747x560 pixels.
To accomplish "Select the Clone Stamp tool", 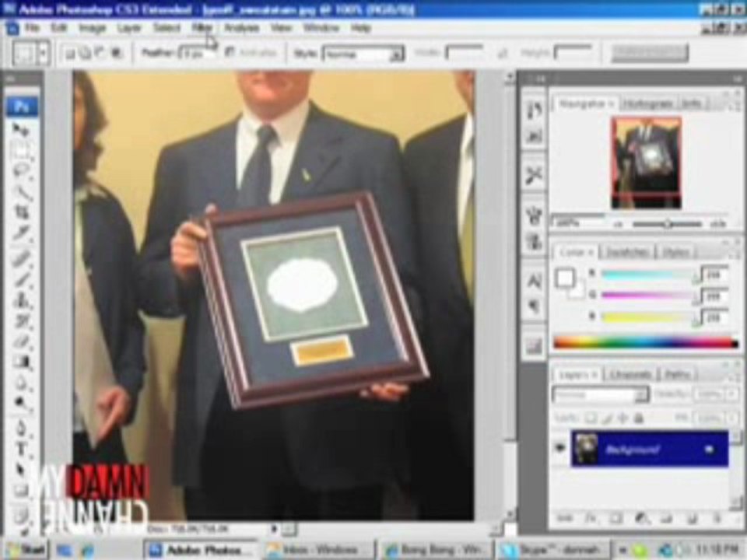I will click(x=21, y=301).
